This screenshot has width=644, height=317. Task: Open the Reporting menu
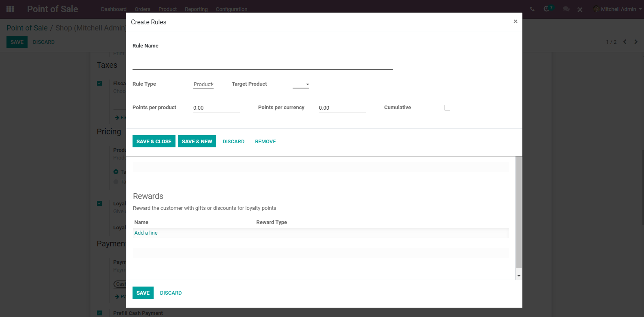(x=196, y=9)
